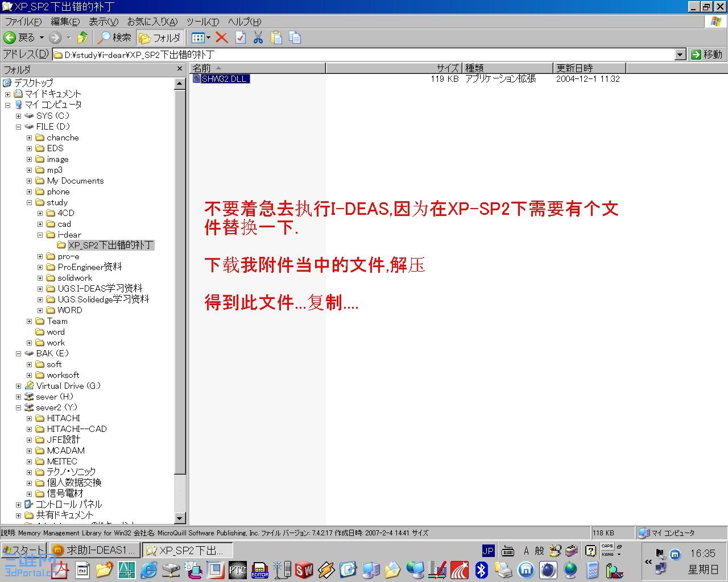728x582 pixels.
Task: Switch to 求助I-DEAS1 taskbar window
Action: coord(94,550)
